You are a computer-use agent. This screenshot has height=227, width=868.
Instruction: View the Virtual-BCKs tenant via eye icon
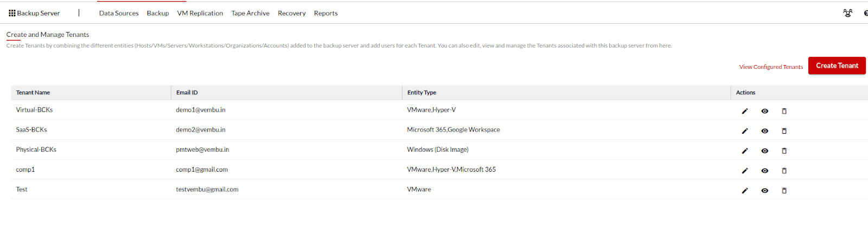coord(764,111)
